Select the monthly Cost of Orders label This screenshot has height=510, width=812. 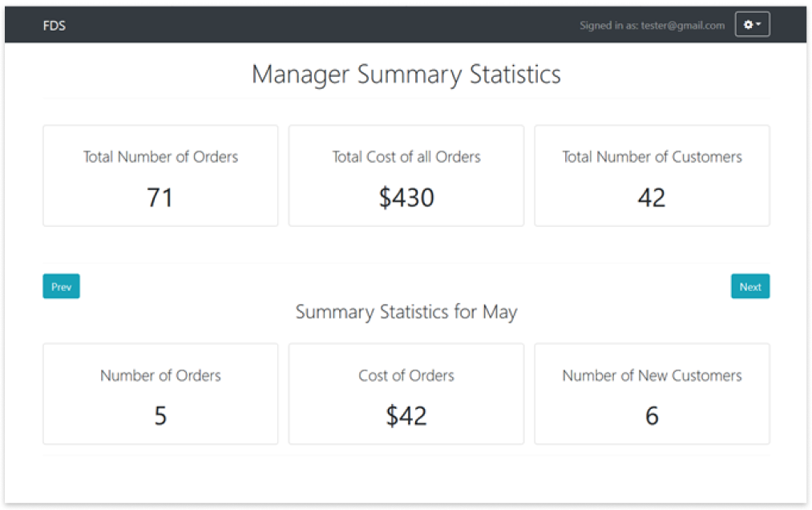click(x=406, y=375)
